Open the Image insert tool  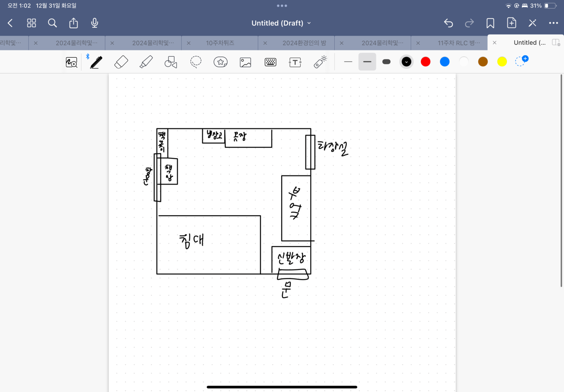246,62
